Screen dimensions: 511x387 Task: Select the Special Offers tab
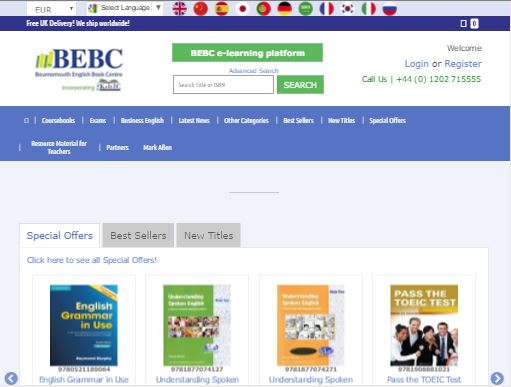pyautogui.click(x=60, y=235)
